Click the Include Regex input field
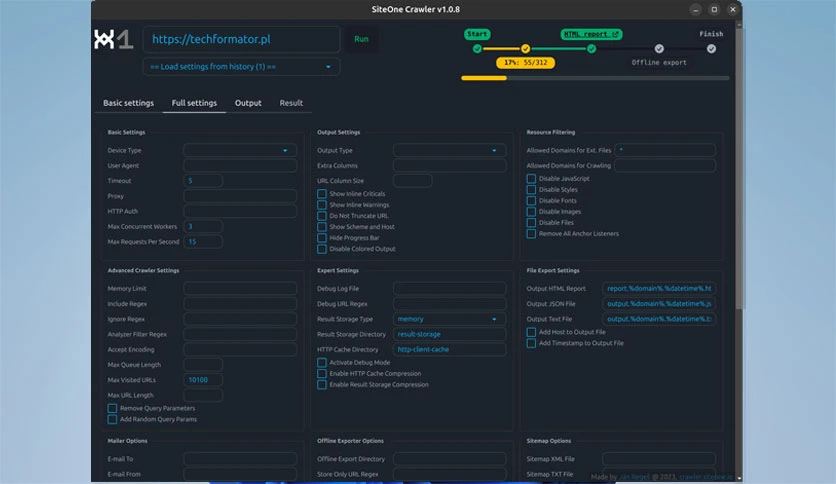Screen dimensions: 836x484 pyautogui.click(x=240, y=304)
